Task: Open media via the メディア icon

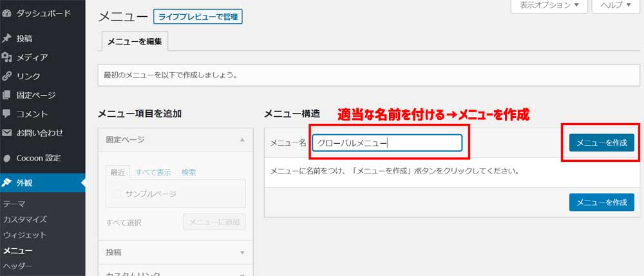Action: (7, 57)
